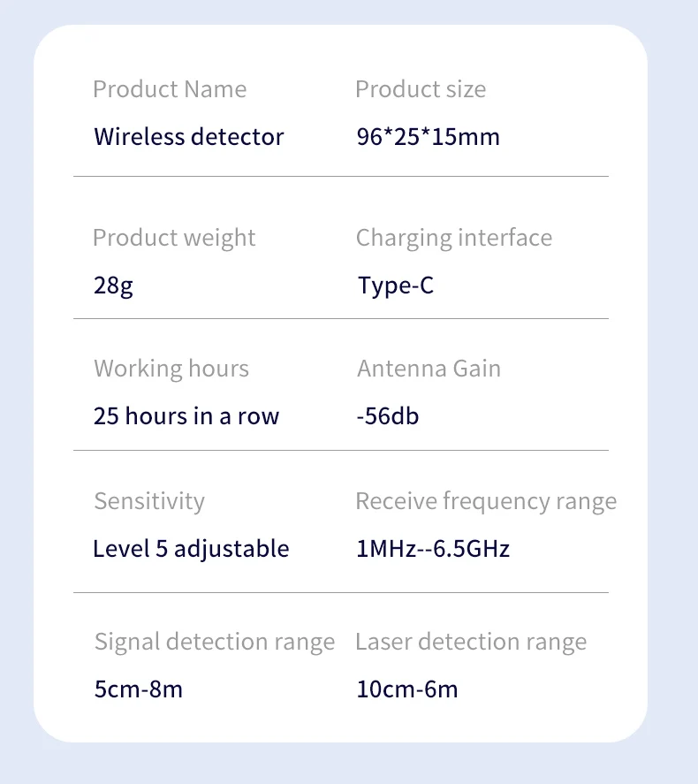Click the "Sensitivity" label
The width and height of the screenshot is (698, 784).
pos(149,501)
